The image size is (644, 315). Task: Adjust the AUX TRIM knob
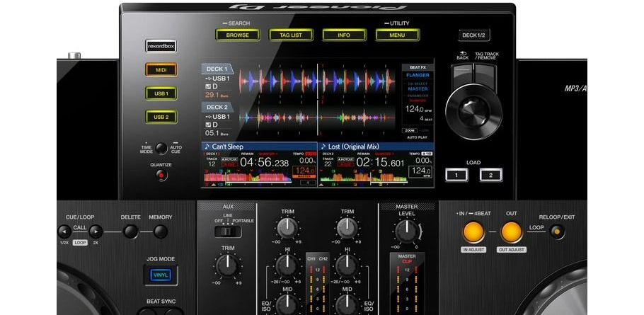(228, 265)
